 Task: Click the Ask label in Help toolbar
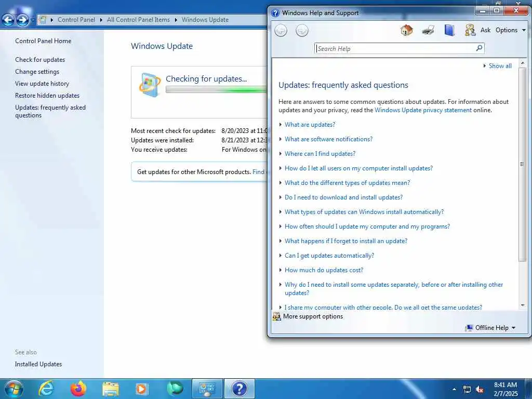[486, 30]
